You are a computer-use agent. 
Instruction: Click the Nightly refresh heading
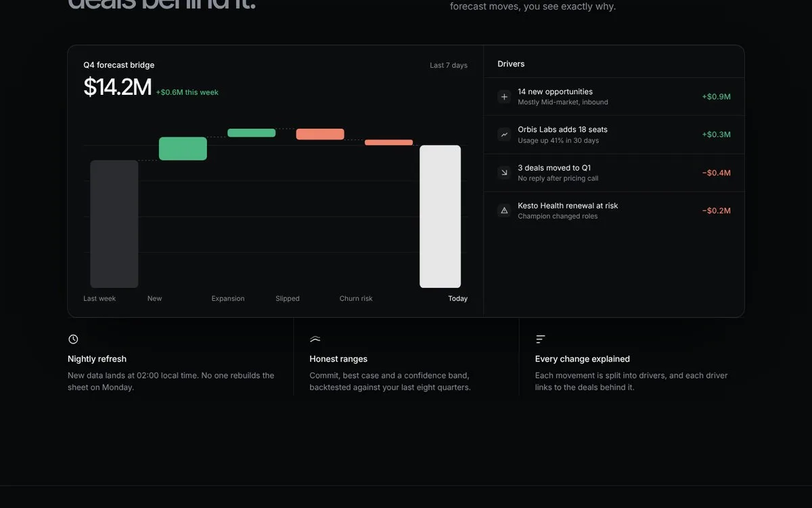(97, 359)
